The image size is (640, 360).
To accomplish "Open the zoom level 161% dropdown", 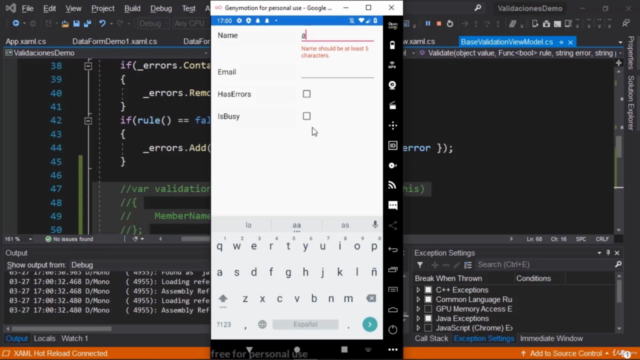I will pyautogui.click(x=19, y=239).
